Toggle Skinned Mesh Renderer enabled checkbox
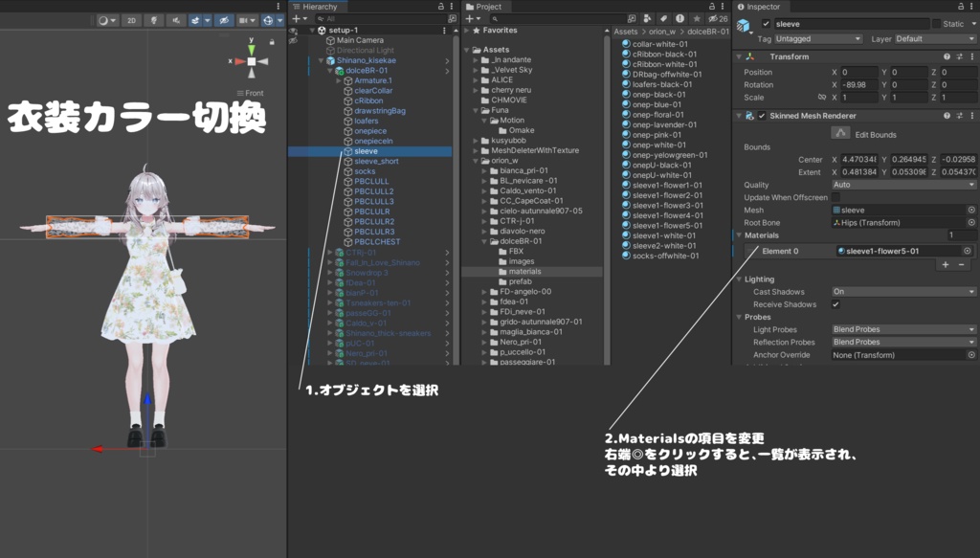The width and height of the screenshot is (980, 558). [x=762, y=116]
